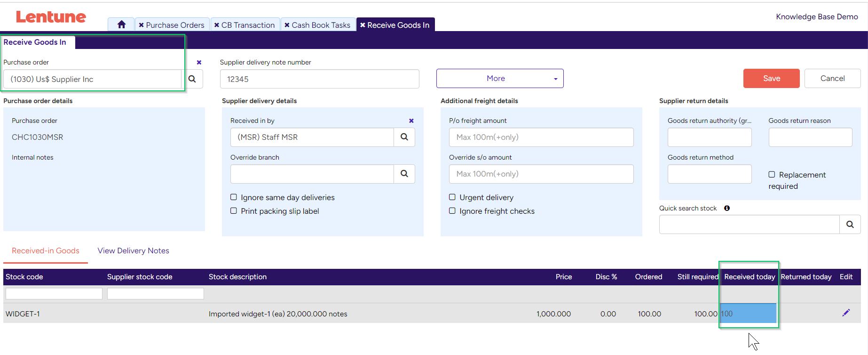Tick Replacement required checkbox
Viewport: 868px width, 355px height.
(772, 174)
